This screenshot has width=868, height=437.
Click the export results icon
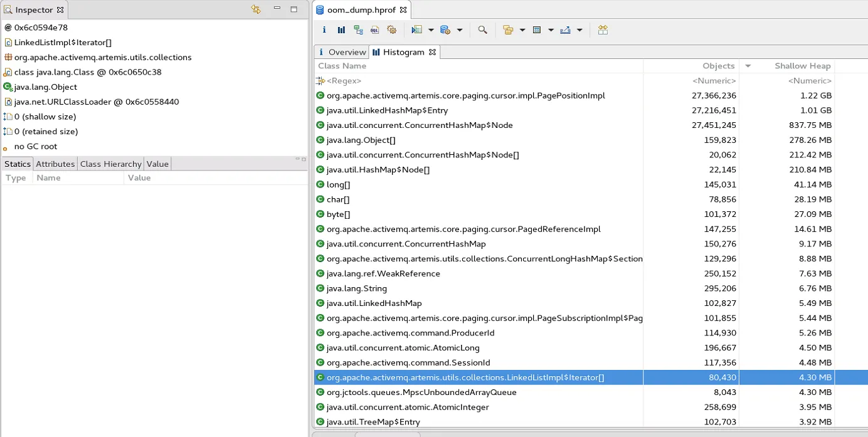pos(565,29)
